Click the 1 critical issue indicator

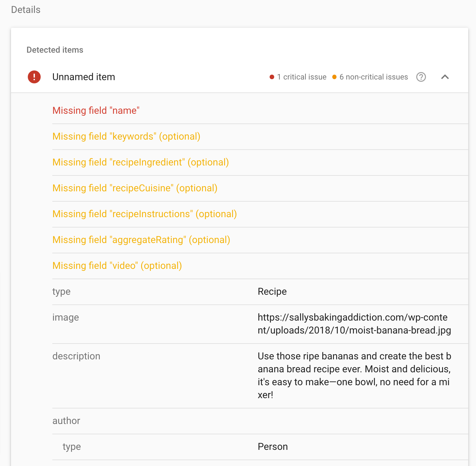tap(302, 77)
